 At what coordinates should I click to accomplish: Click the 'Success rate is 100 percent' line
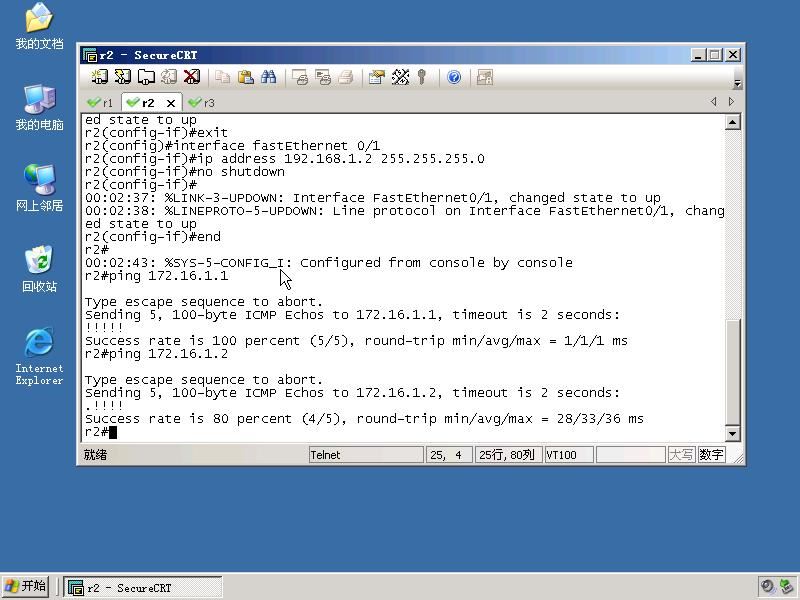pos(356,341)
